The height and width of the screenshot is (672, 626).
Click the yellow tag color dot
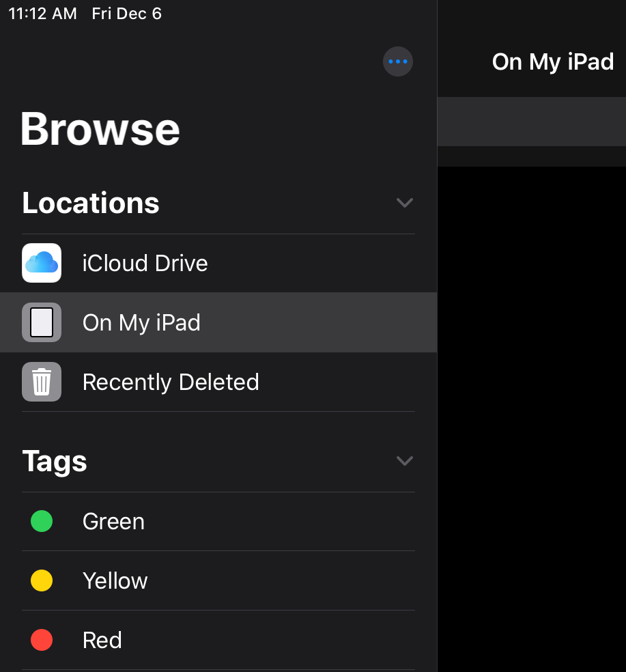tap(42, 580)
